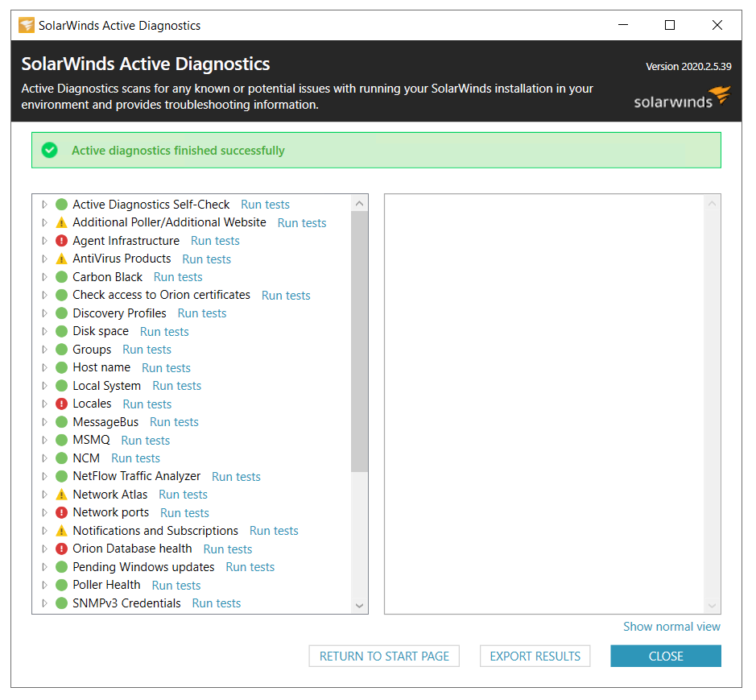The image size is (756, 700).
Task: Select the Host name row text
Action: click(101, 367)
